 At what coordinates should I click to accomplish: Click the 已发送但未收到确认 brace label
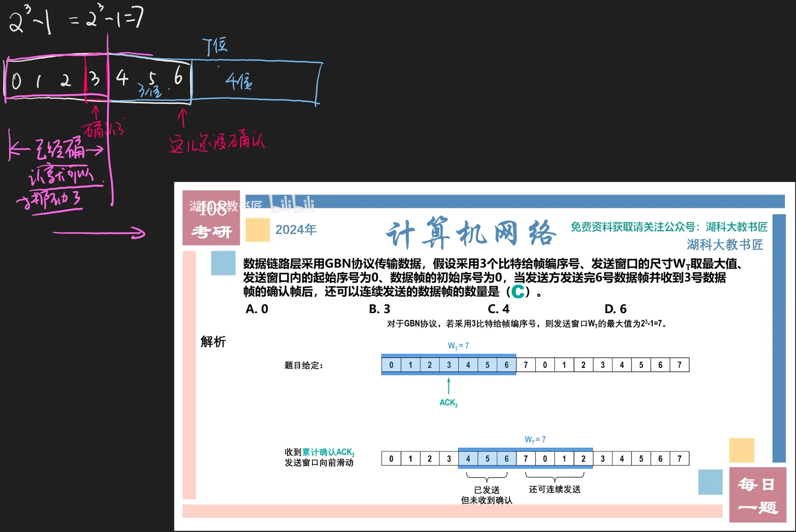click(486, 495)
